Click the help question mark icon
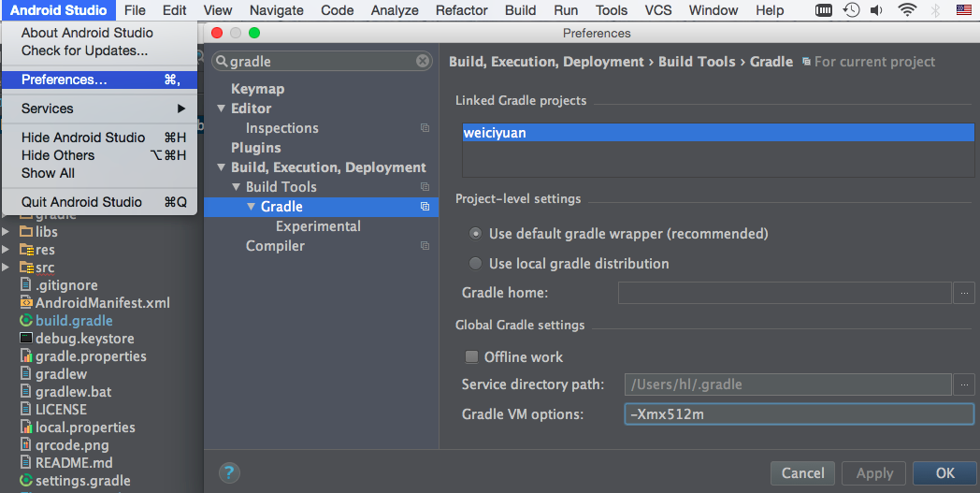Viewport: 980px width, 493px height. [x=229, y=472]
